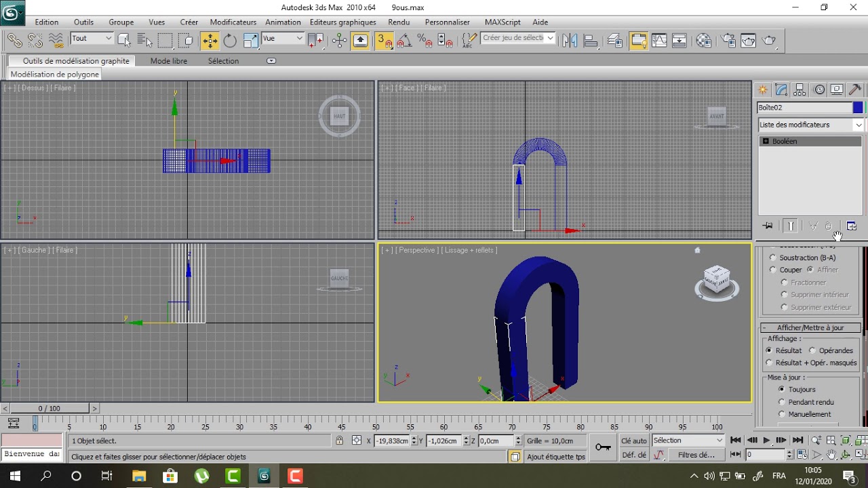Open the Hierarchy command panel tab

800,89
